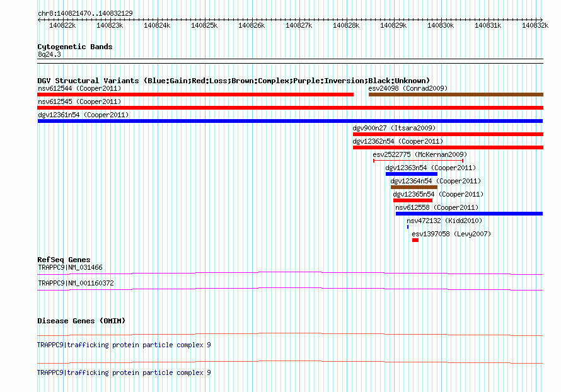Click the 140822k ruler tick label
This screenshot has width=561, height=392.
pyautogui.click(x=62, y=25)
